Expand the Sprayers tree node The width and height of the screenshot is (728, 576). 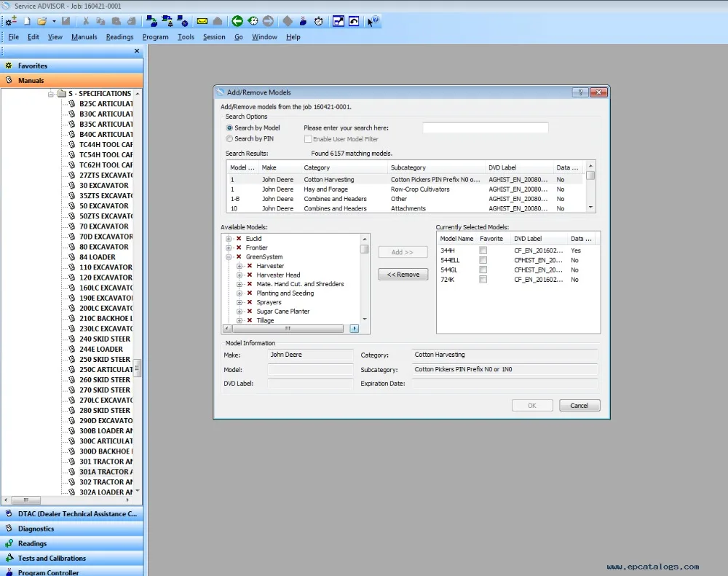coord(240,302)
